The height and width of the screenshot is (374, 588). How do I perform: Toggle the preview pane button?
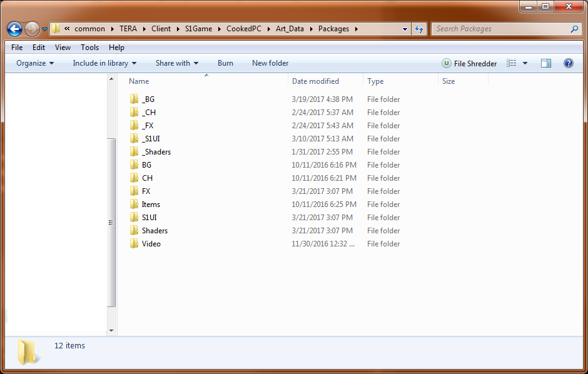click(546, 63)
